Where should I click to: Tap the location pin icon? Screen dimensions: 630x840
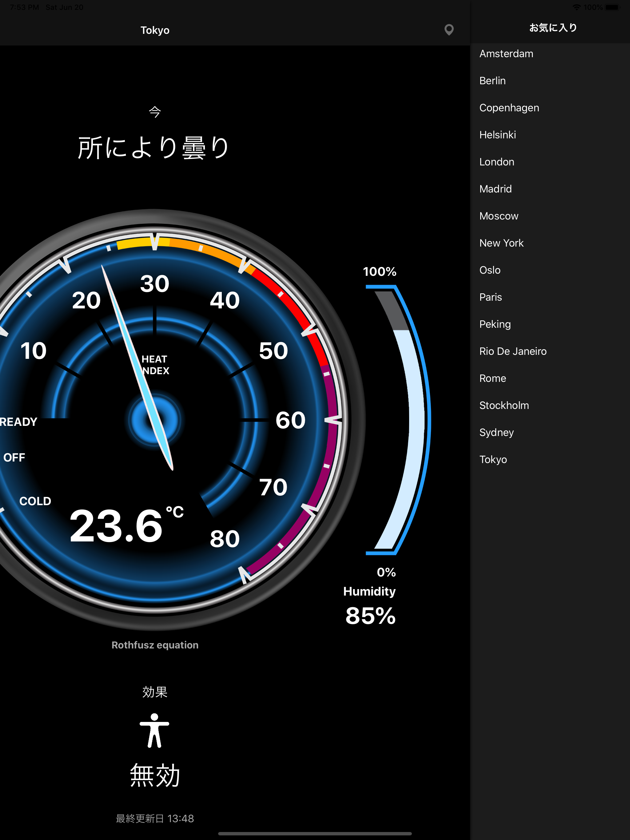pos(449,30)
